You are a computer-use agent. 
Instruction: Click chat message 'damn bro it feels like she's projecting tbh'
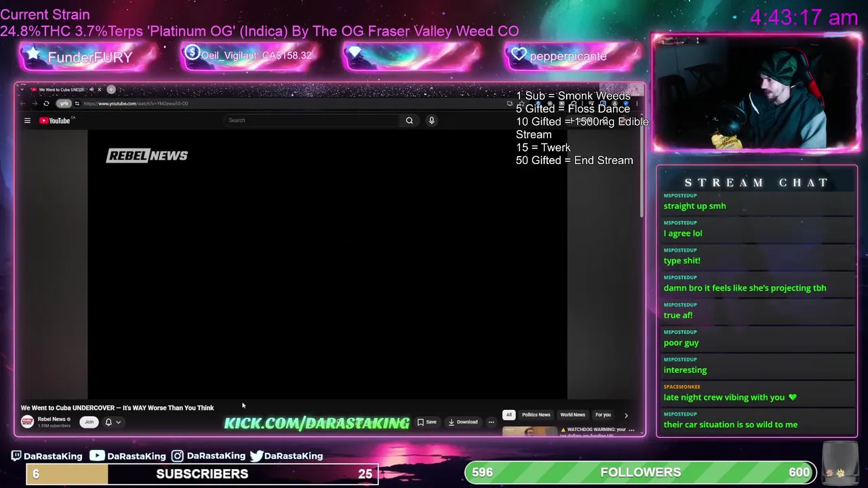(745, 288)
